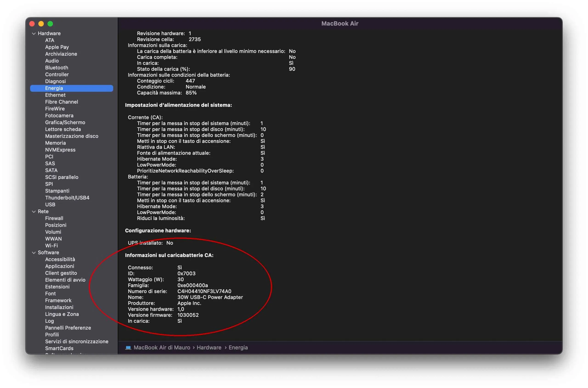Open the Thunderbolt/USB4 section
The width and height of the screenshot is (588, 388).
pyautogui.click(x=67, y=198)
